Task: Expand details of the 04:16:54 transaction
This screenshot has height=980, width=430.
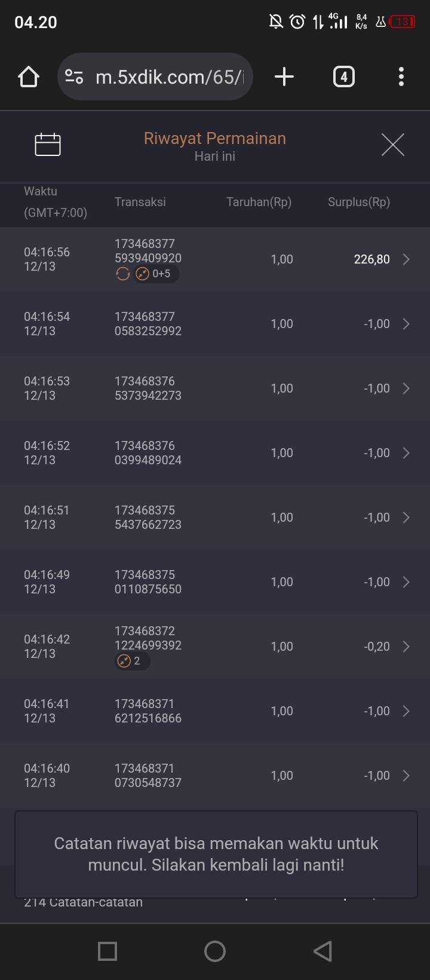Action: 406,324
